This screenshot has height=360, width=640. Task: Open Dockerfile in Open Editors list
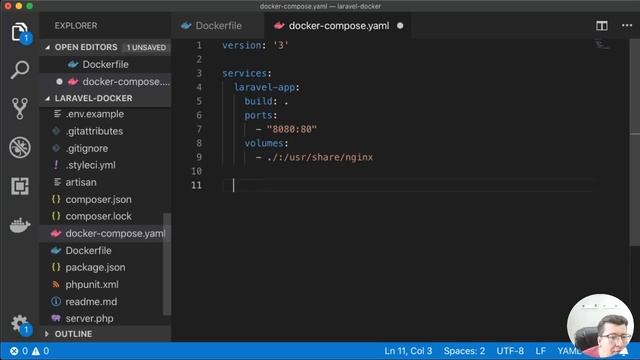point(105,64)
